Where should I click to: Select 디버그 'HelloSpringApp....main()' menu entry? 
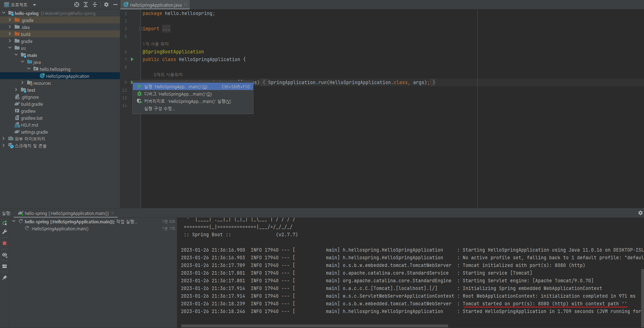[193, 94]
